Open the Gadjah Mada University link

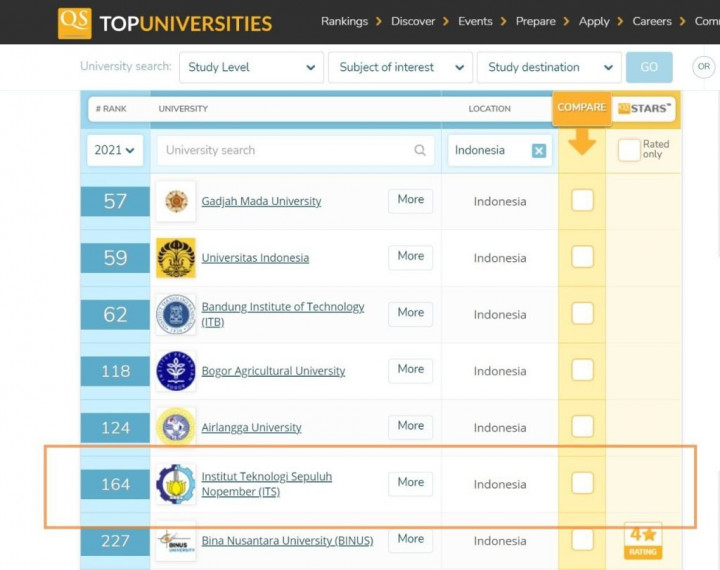[x=261, y=201]
